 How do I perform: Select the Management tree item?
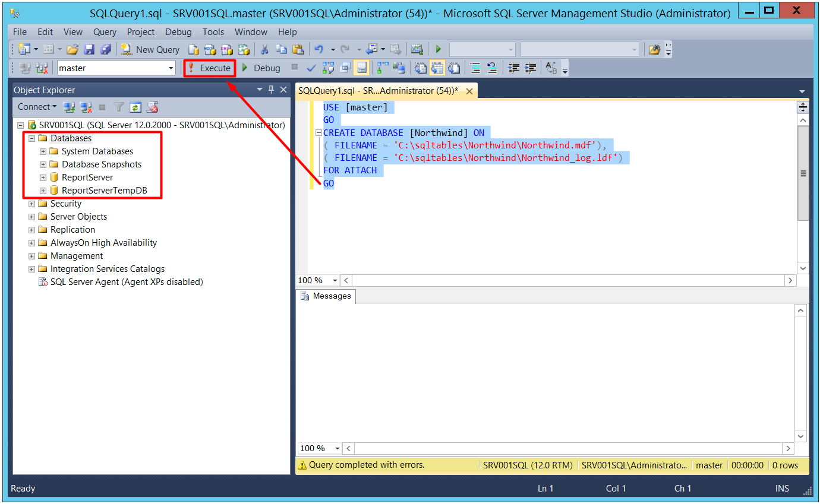77,256
